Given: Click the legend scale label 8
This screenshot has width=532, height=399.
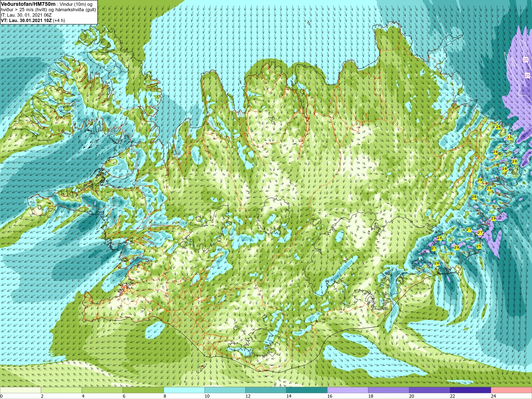Looking at the screenshot, I should (x=165, y=397).
